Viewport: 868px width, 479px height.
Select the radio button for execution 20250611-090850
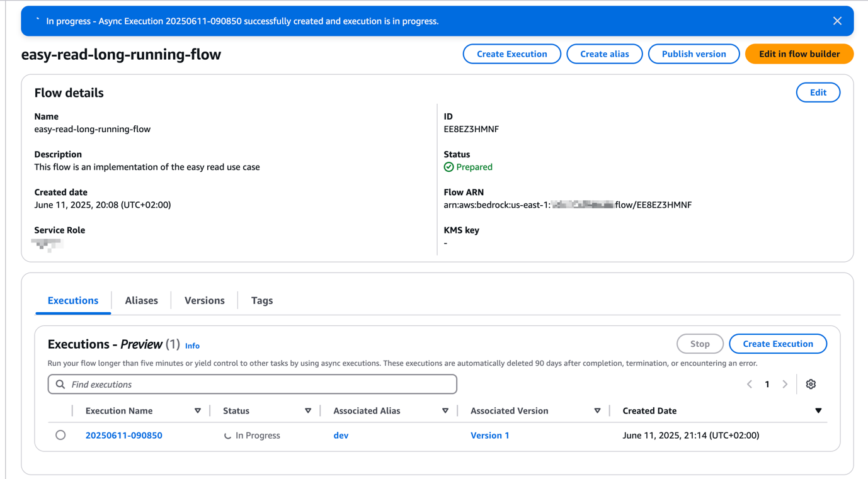[60, 434]
